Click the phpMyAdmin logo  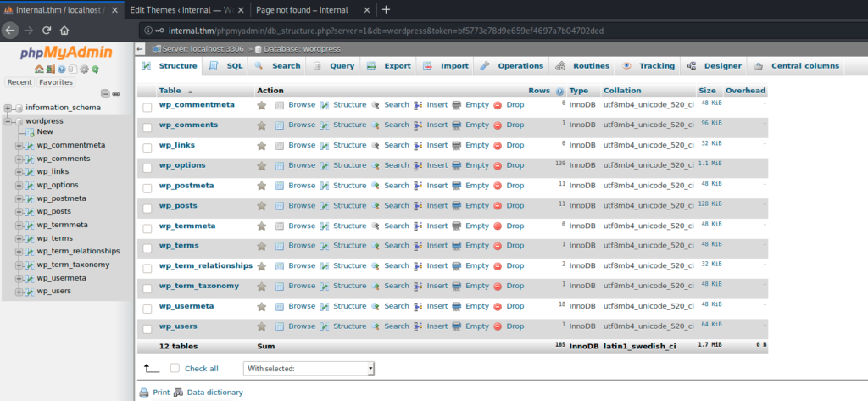tap(66, 53)
